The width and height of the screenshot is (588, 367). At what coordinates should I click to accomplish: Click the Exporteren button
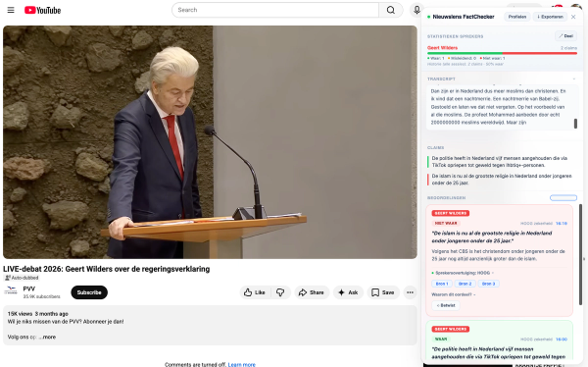click(550, 17)
